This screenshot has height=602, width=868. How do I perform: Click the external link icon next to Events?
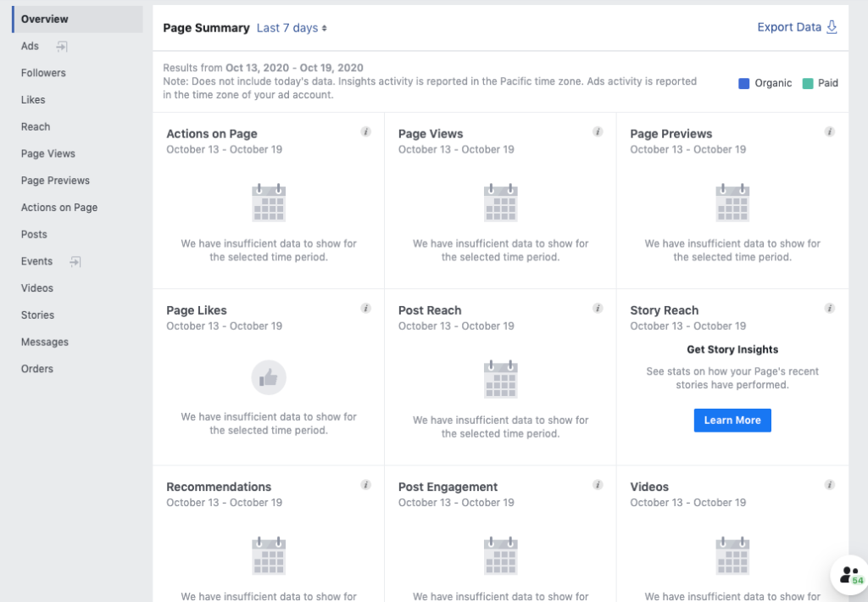[75, 261]
